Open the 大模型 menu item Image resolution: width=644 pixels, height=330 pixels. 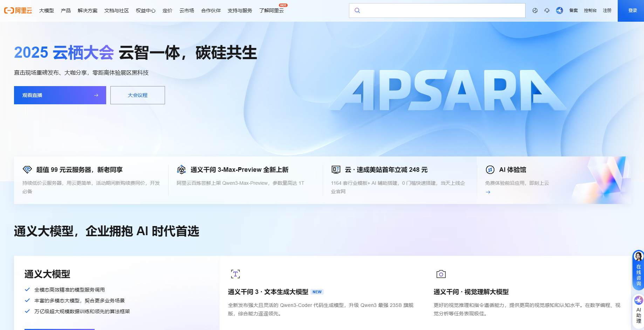tap(47, 10)
